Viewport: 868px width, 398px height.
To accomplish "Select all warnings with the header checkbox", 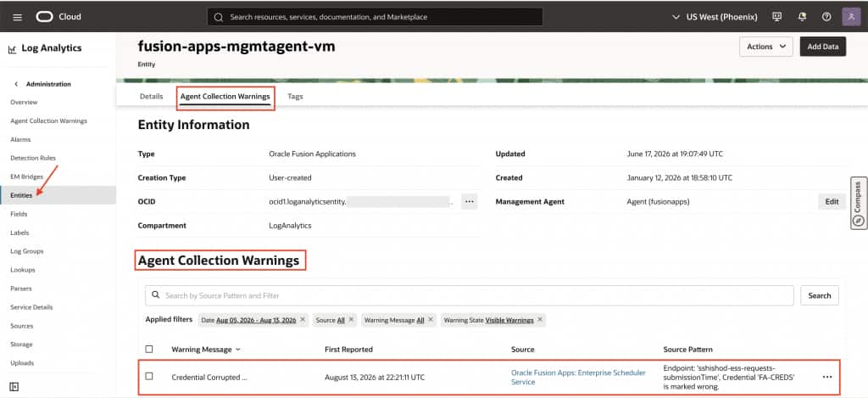I will click(x=149, y=350).
